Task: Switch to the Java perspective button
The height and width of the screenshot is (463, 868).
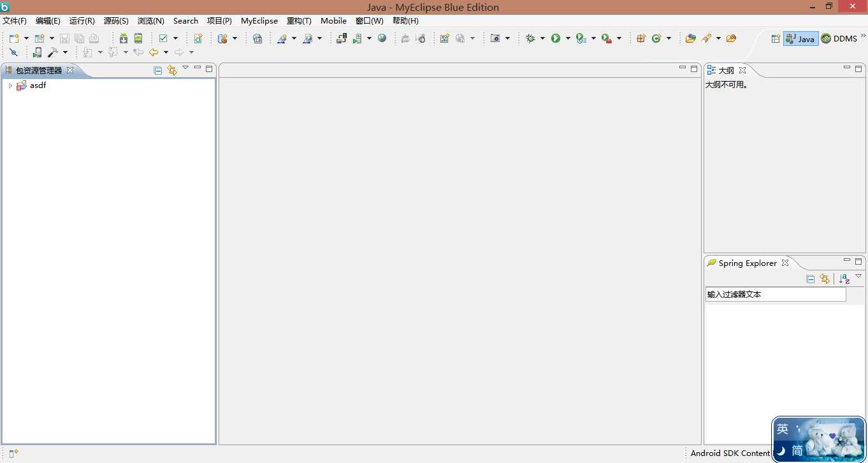Action: point(800,38)
